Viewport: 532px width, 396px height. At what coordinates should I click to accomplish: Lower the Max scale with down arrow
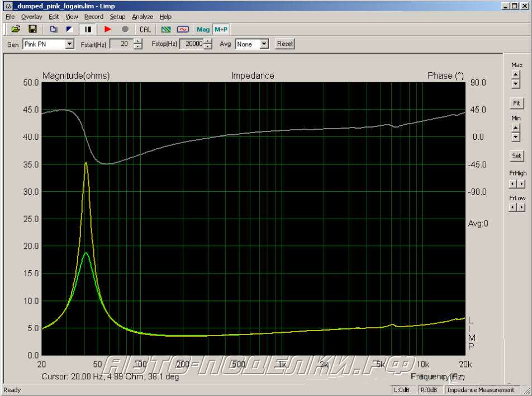[516, 83]
